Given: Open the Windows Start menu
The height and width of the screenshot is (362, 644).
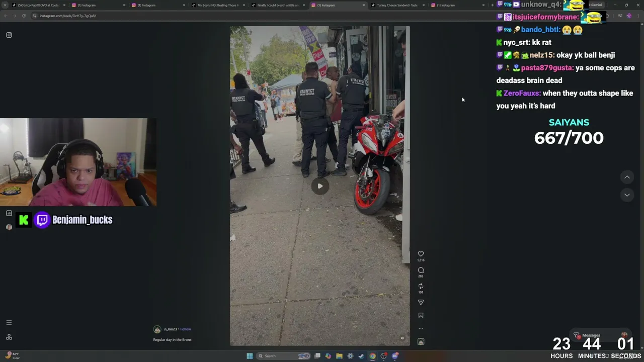Looking at the screenshot, I should [x=250, y=356].
